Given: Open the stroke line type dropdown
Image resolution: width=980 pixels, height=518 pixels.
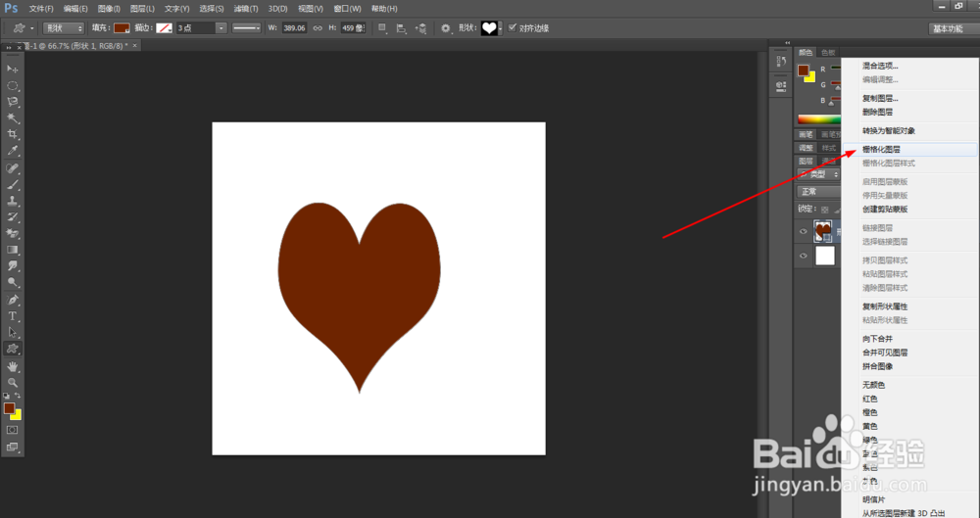Looking at the screenshot, I should (x=246, y=28).
